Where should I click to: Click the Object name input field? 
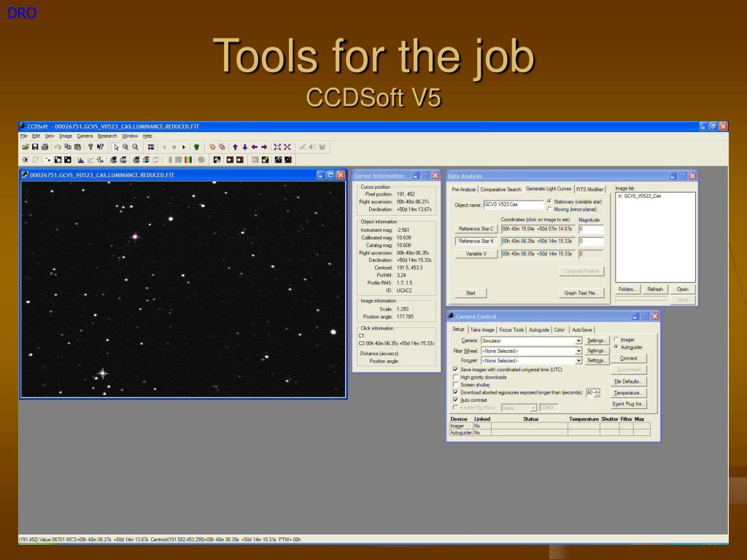pos(513,205)
